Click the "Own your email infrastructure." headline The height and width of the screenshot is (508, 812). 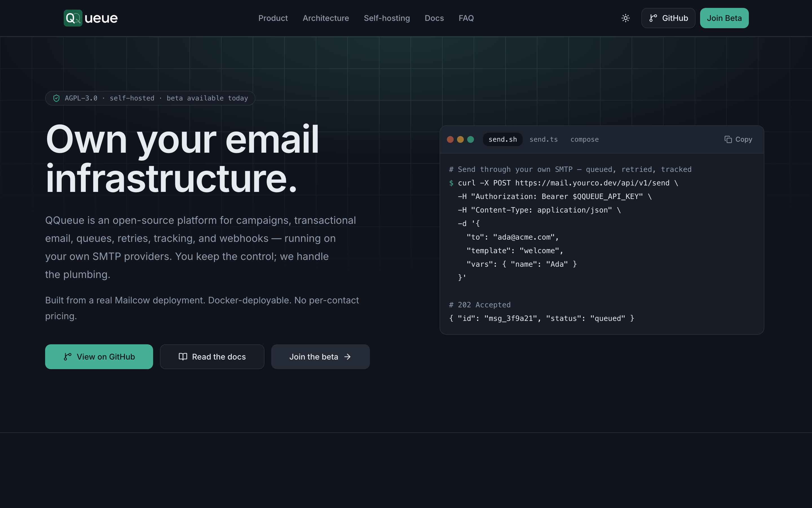point(182,159)
